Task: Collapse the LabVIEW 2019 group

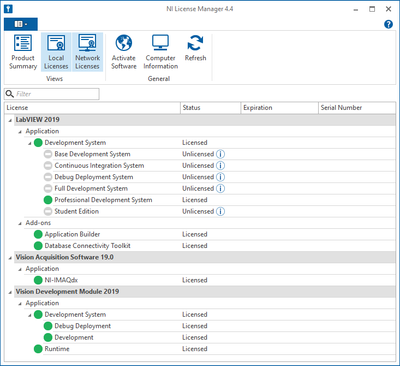Action: coord(10,120)
